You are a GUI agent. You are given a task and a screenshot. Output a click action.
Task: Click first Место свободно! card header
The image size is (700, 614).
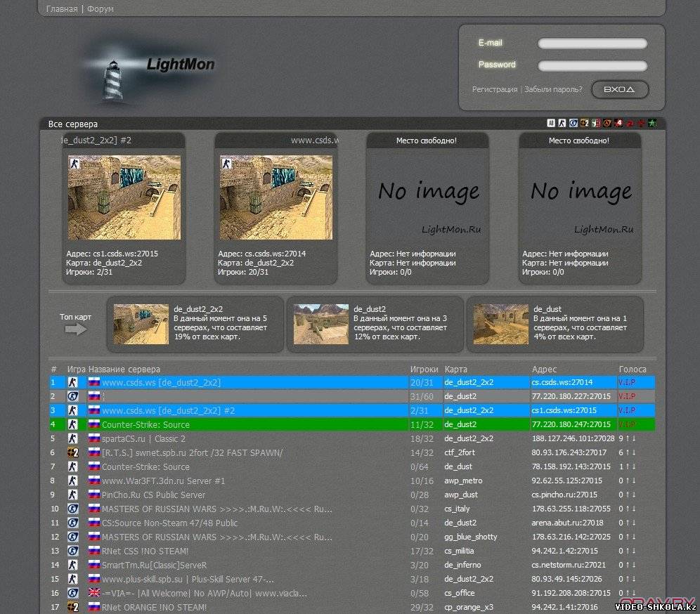point(427,141)
